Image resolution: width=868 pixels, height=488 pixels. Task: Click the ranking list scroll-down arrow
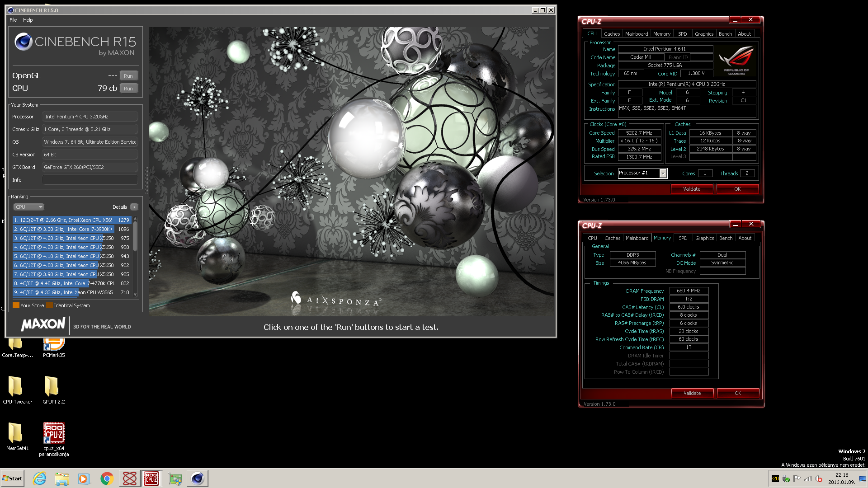(135, 294)
